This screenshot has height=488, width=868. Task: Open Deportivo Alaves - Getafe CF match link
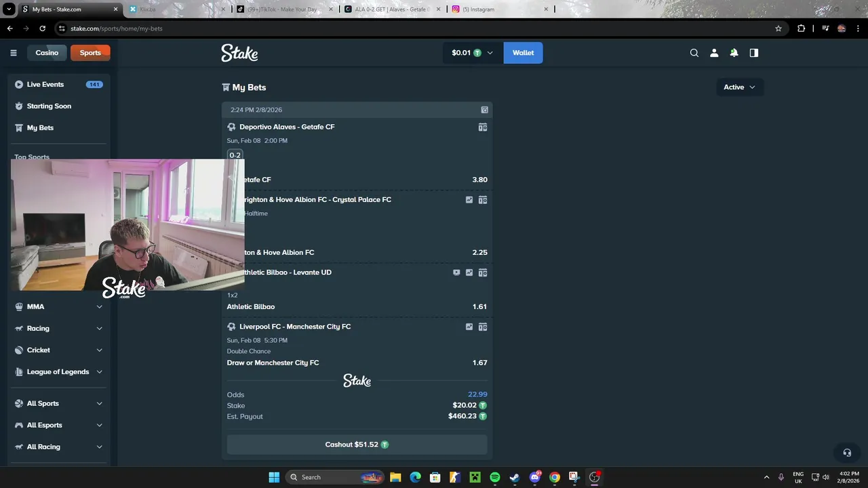point(287,127)
